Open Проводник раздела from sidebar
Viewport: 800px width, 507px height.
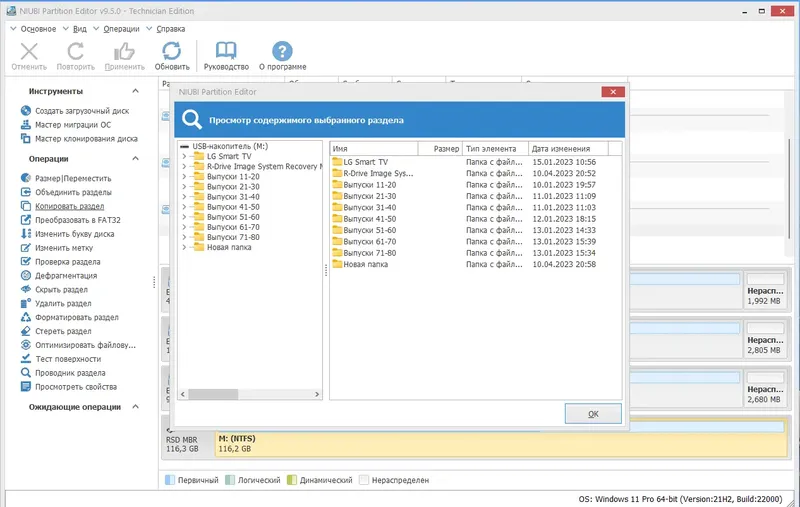[70, 373]
